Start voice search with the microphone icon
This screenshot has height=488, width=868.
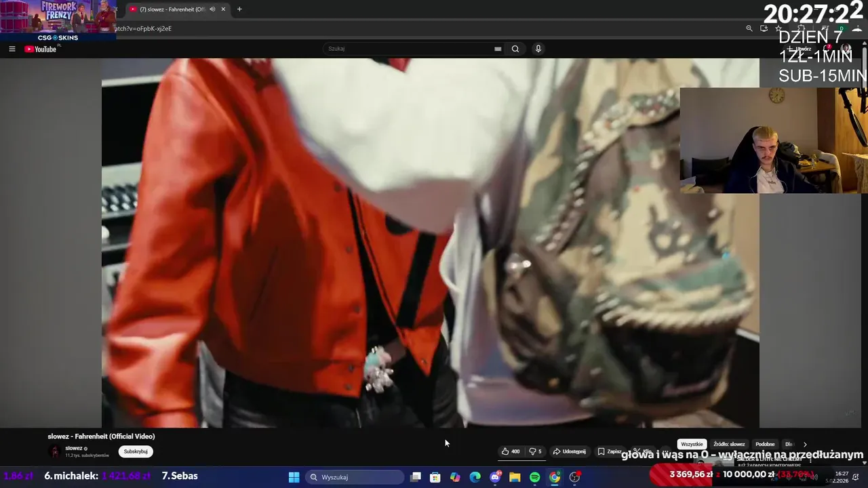(x=538, y=49)
